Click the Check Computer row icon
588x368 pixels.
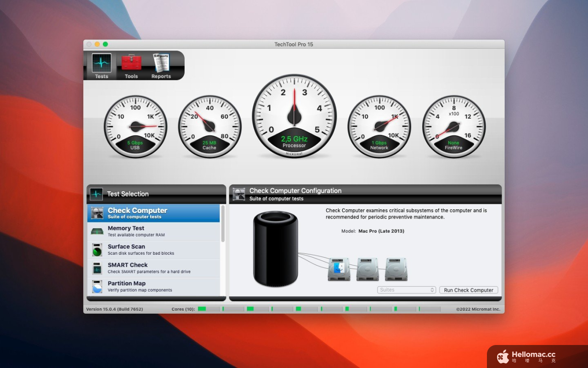(97, 213)
